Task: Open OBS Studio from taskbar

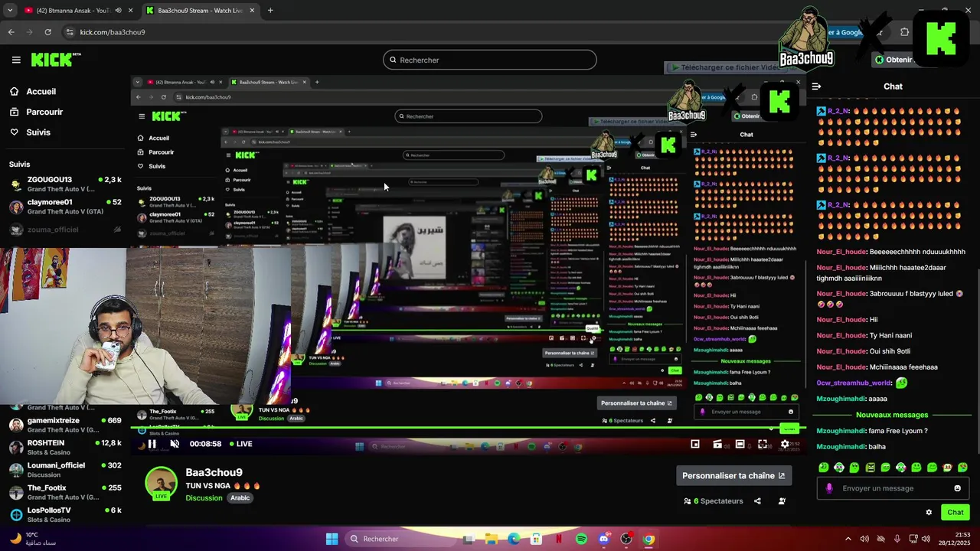Action: [x=626, y=539]
